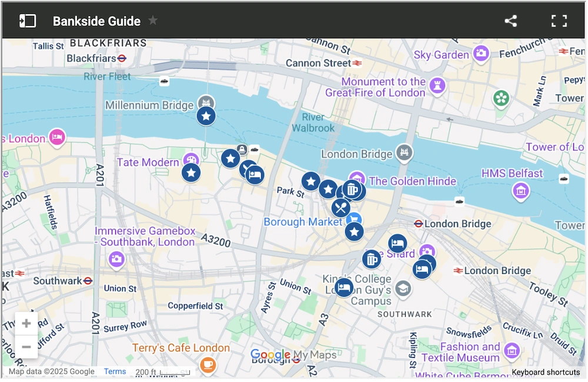
Task: Click Keyboard shortcuts button
Action: coord(546,372)
